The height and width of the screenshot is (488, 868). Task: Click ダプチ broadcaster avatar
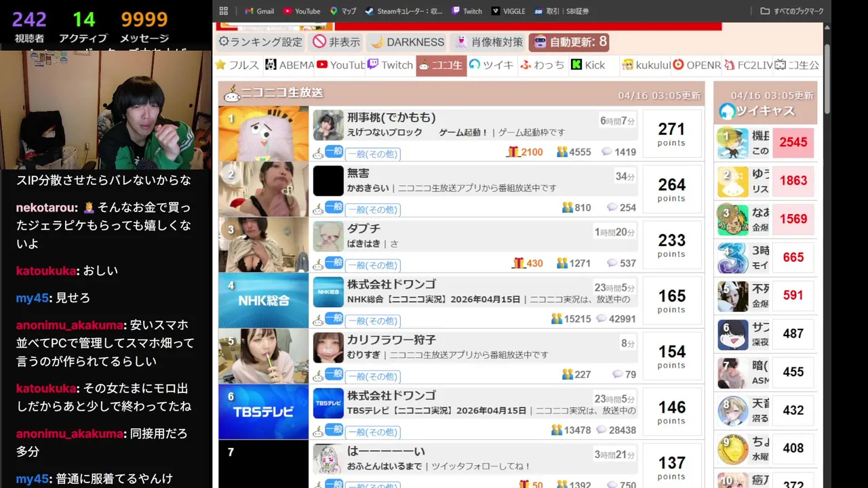click(328, 237)
